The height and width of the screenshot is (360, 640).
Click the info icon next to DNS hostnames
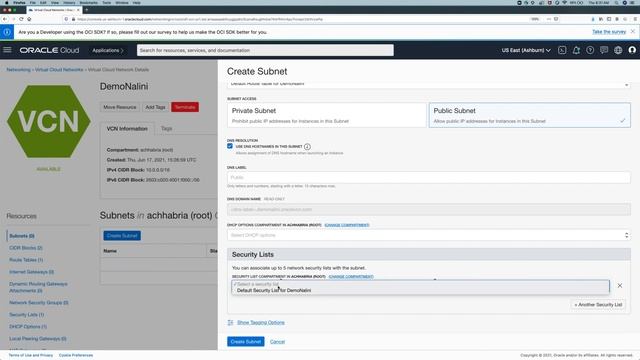(x=307, y=147)
